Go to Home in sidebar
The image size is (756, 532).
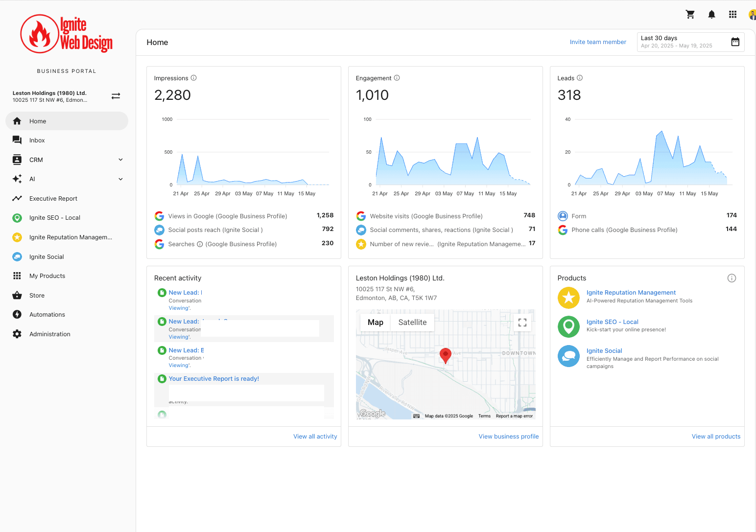point(67,121)
